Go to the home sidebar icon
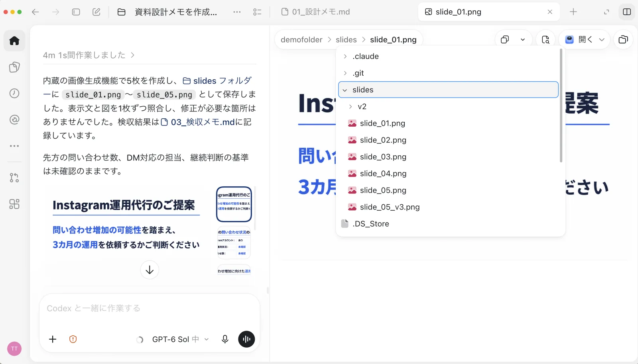 coord(14,41)
